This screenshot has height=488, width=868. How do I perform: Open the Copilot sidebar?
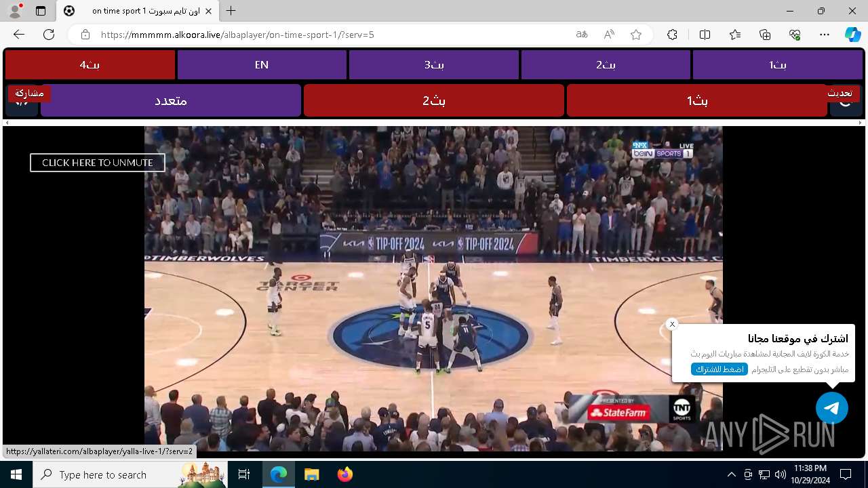(x=852, y=35)
